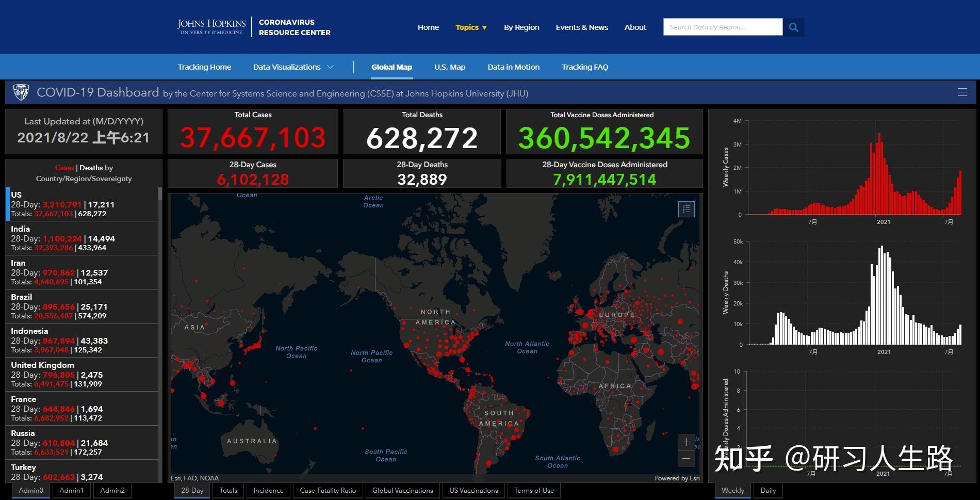The height and width of the screenshot is (500, 980).
Task: Select the Admin1 tab
Action: 71,490
